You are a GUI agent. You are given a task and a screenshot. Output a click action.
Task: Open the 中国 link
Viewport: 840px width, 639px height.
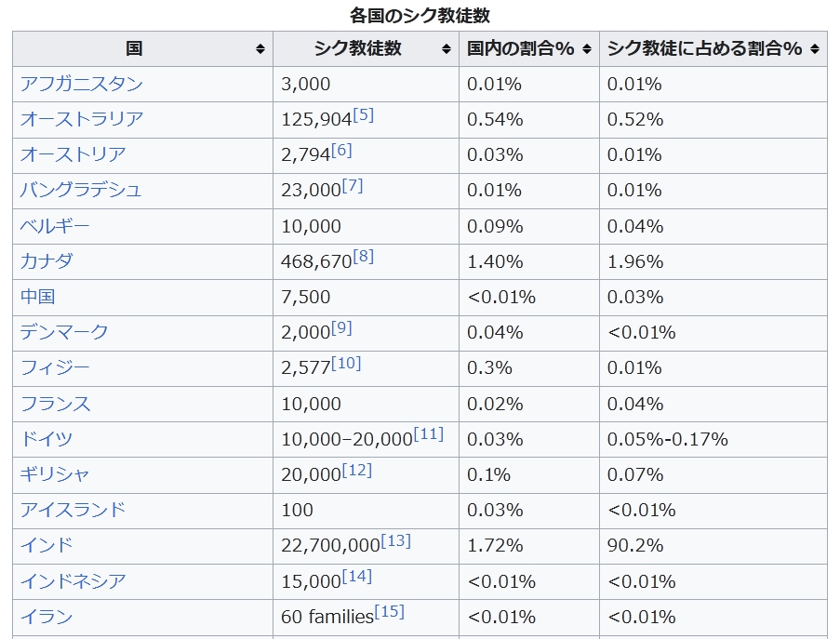coord(38,297)
